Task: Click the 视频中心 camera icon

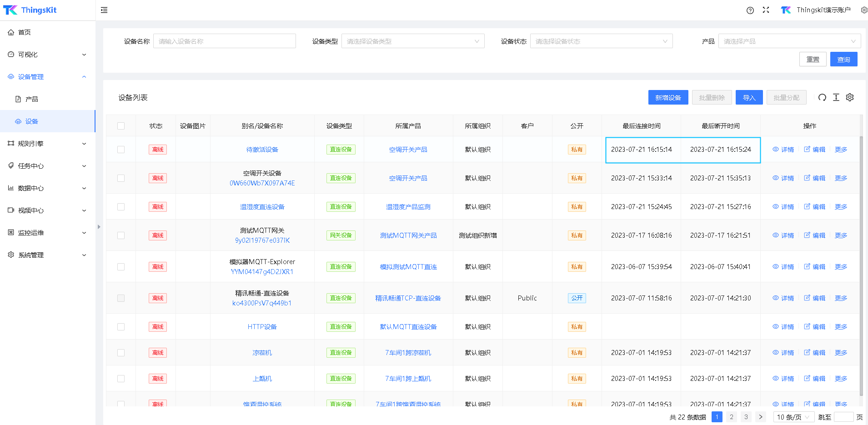Action: pos(11,210)
